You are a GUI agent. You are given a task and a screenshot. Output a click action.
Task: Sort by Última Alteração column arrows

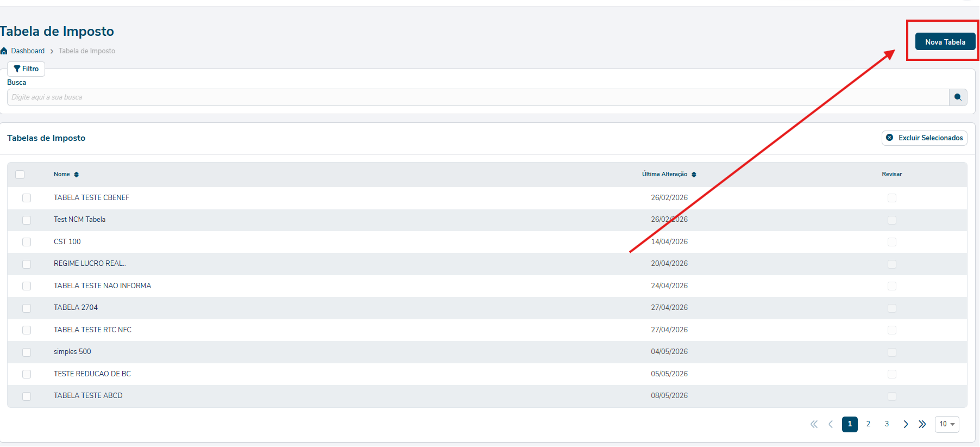tap(694, 175)
